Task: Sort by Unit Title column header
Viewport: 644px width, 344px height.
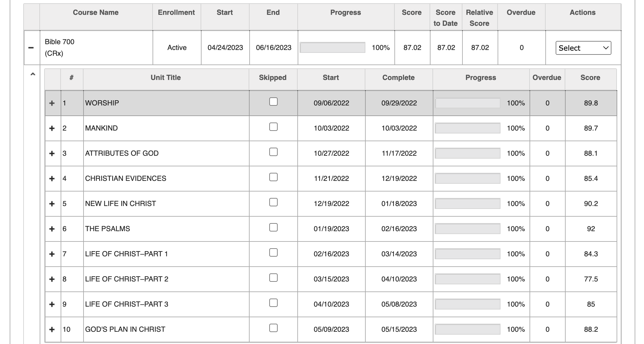Action: coord(166,78)
